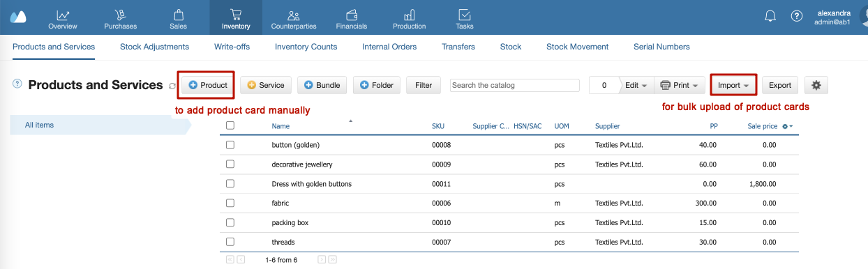Screen dimensions: 868x269
Task: Check the Dress with golden buttons checkbox
Action: pyautogui.click(x=230, y=184)
